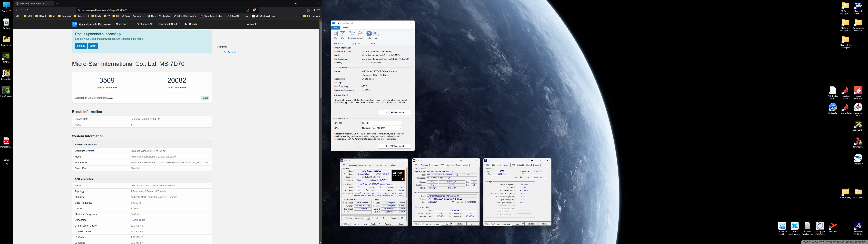This screenshot has height=244, width=868.
Task: Click the share icon in the address bar
Action: pos(248,10)
